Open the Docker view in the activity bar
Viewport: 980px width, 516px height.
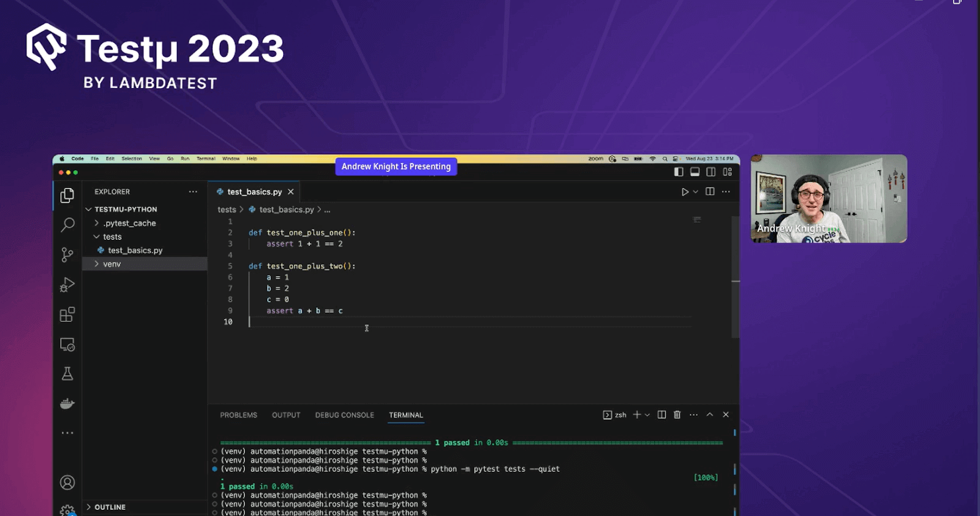tap(67, 403)
